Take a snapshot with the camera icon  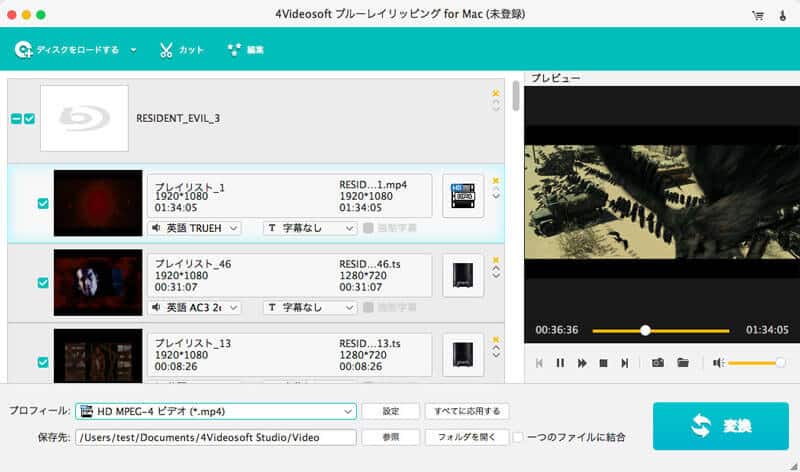(658, 362)
